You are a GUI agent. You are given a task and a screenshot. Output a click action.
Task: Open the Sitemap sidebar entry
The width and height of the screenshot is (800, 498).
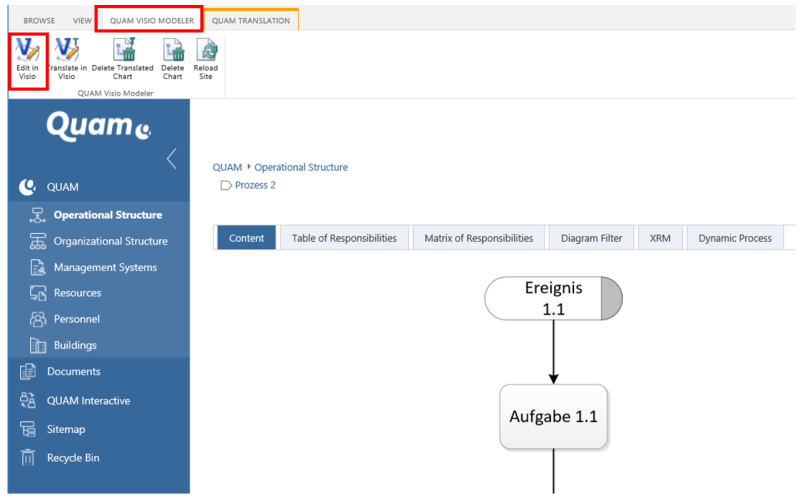click(65, 429)
